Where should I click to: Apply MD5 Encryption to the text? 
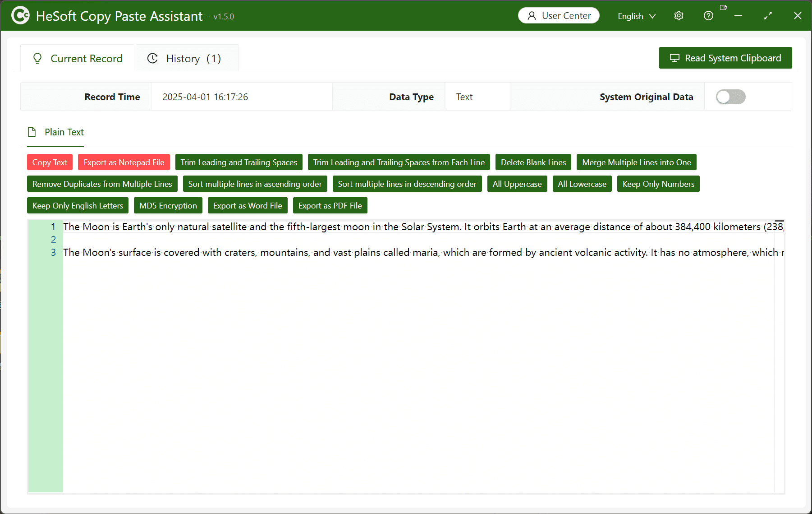168,205
